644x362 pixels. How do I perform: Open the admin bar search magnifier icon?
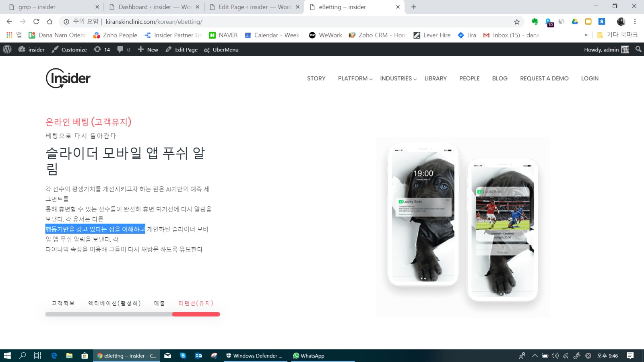coord(638,49)
